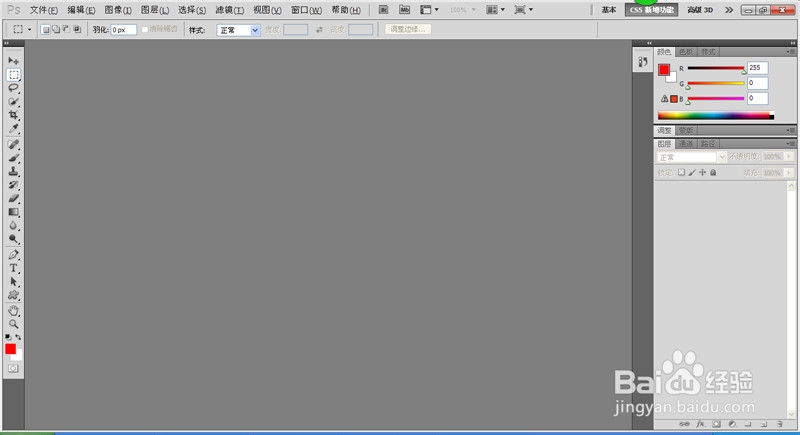Open the Color panel flyout menu
Image resolution: width=800 pixels, height=435 pixels.
[x=791, y=52]
